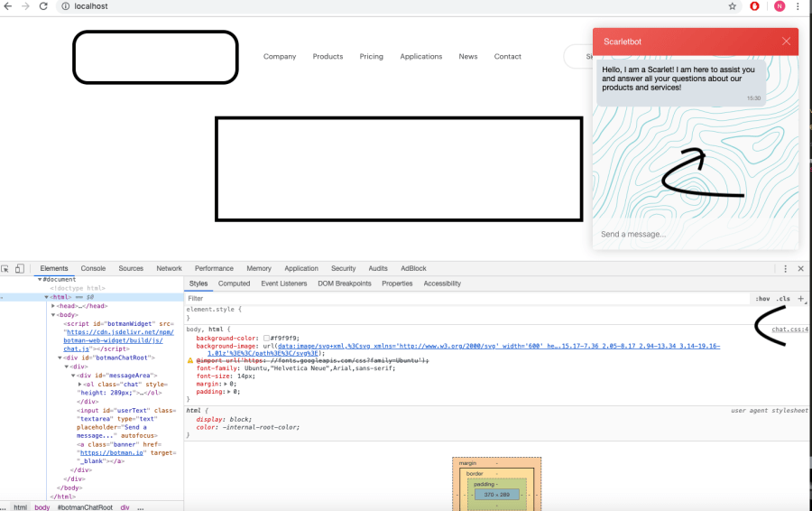Open the Audits tab
Viewport: 812px width, 511px height.
[x=378, y=268]
